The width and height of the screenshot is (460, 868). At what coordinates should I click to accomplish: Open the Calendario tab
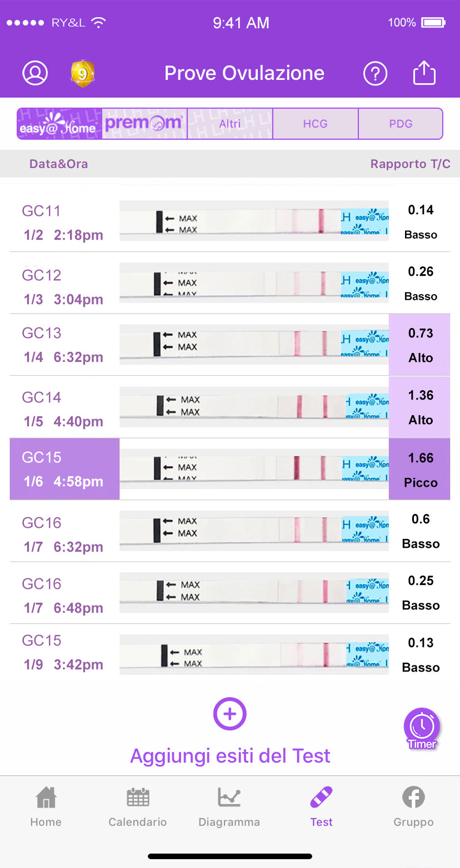(x=138, y=807)
